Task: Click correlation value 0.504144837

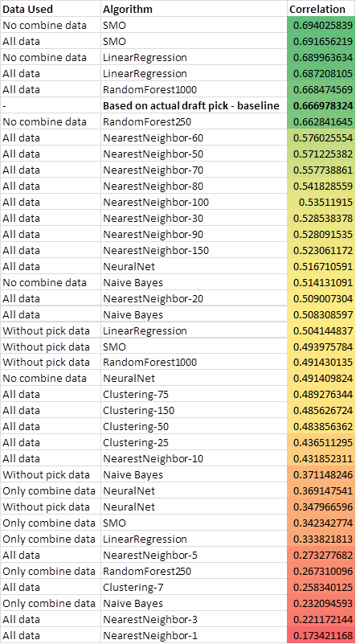Action: [x=321, y=330]
